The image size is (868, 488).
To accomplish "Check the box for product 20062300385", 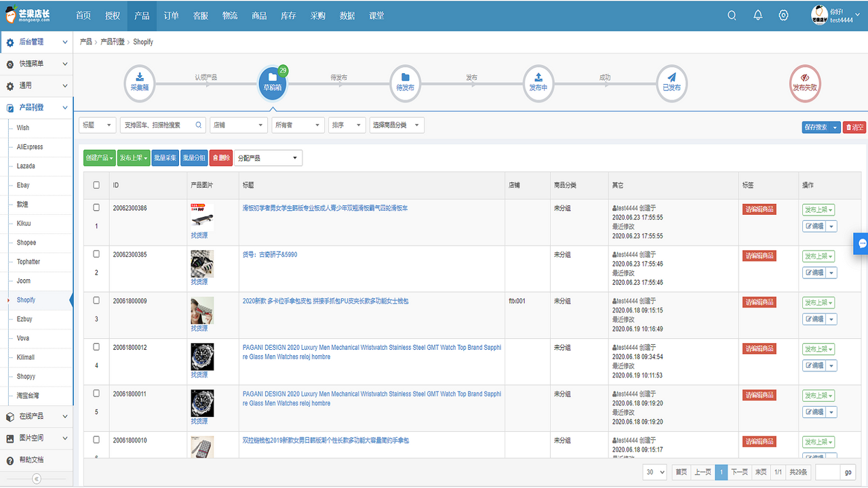I will coord(96,254).
